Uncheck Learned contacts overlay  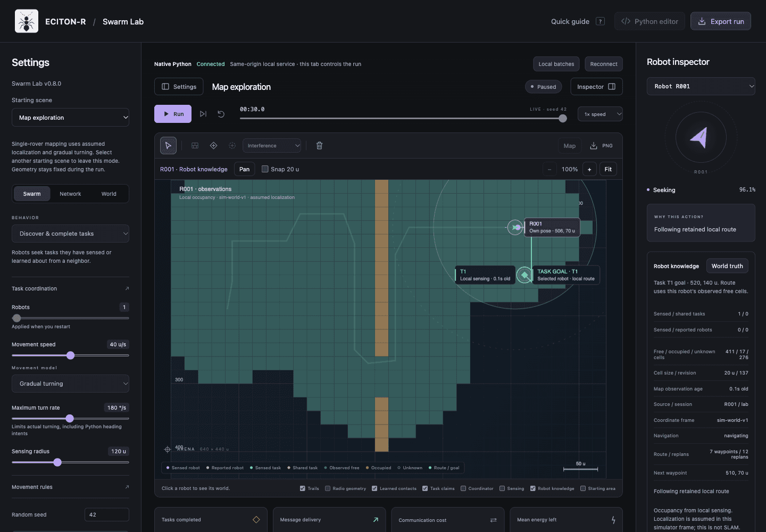tap(374, 488)
